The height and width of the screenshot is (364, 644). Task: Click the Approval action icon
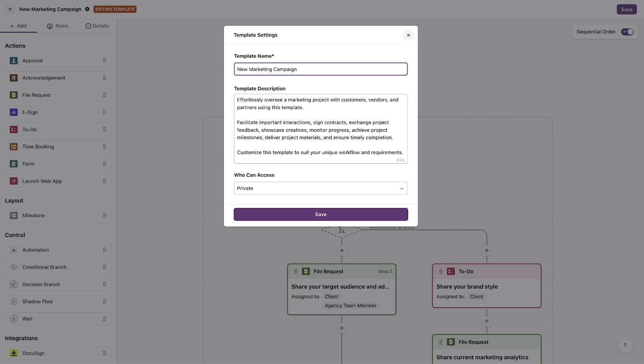tap(14, 61)
